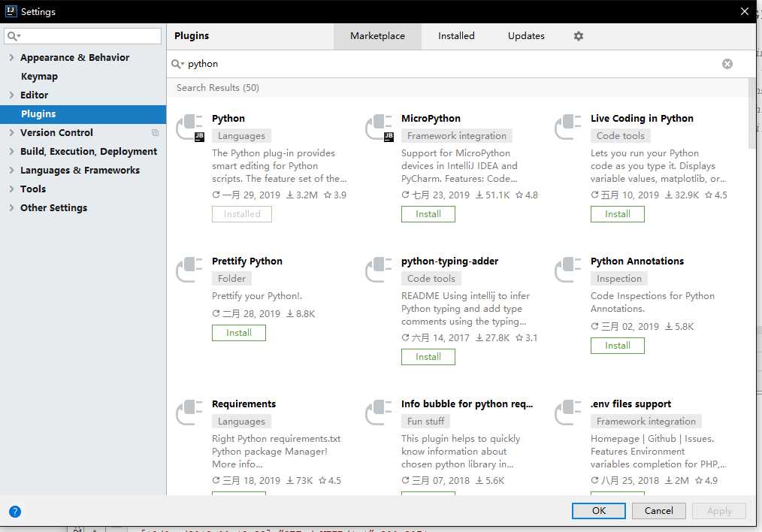Switch to the Installed tab
The width and height of the screenshot is (762, 532).
456,36
